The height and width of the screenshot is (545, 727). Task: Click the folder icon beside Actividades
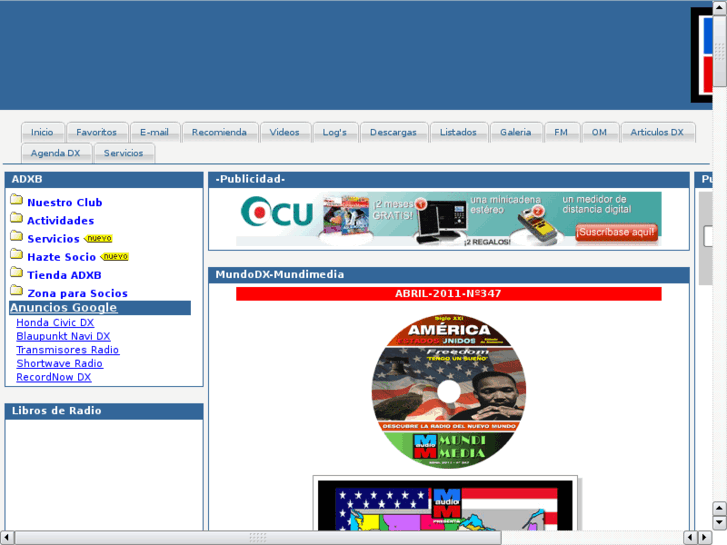17,218
